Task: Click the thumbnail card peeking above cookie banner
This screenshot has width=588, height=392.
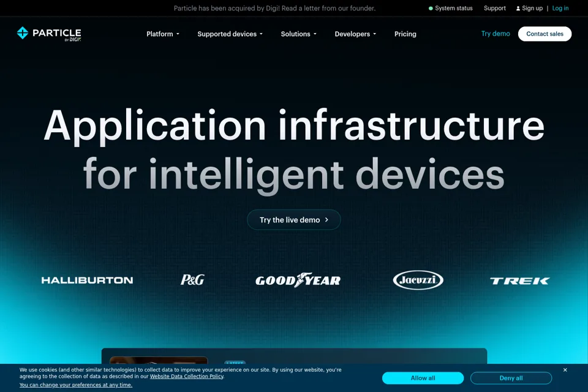Action: point(158,360)
